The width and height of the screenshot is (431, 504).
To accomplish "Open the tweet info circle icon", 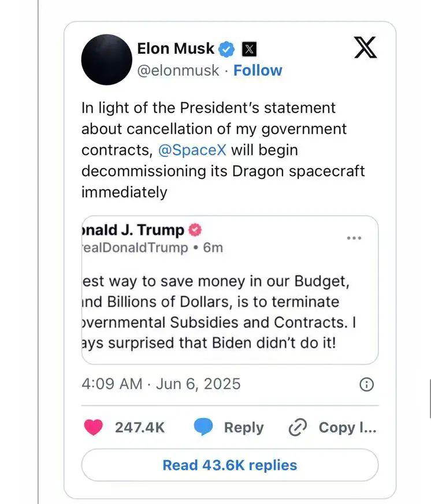I will tap(366, 384).
